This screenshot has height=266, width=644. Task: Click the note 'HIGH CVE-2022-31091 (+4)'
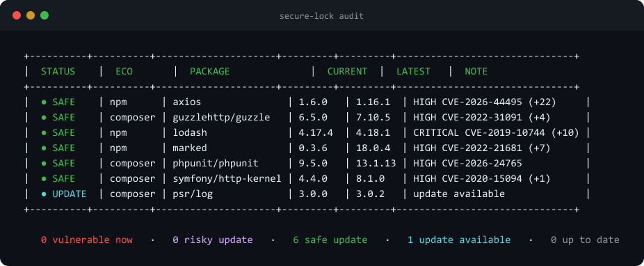click(482, 118)
